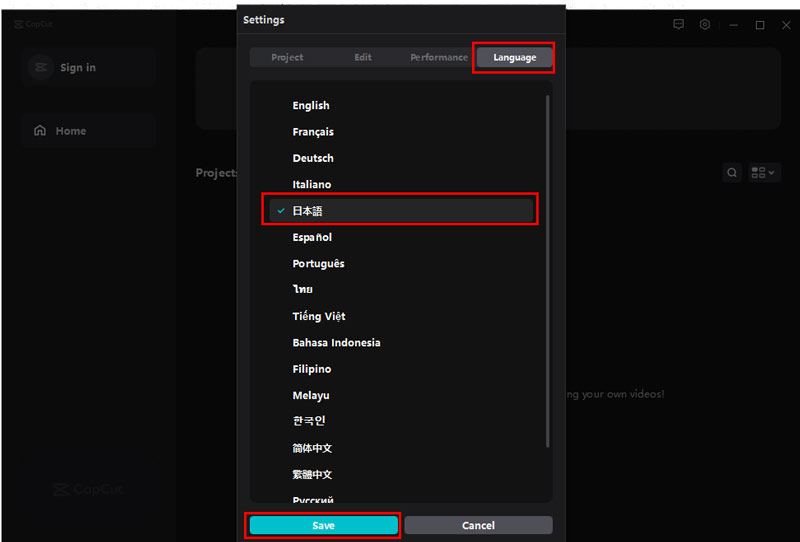This screenshot has height=542, width=800.
Task: Click the Cancel button
Action: 478,525
